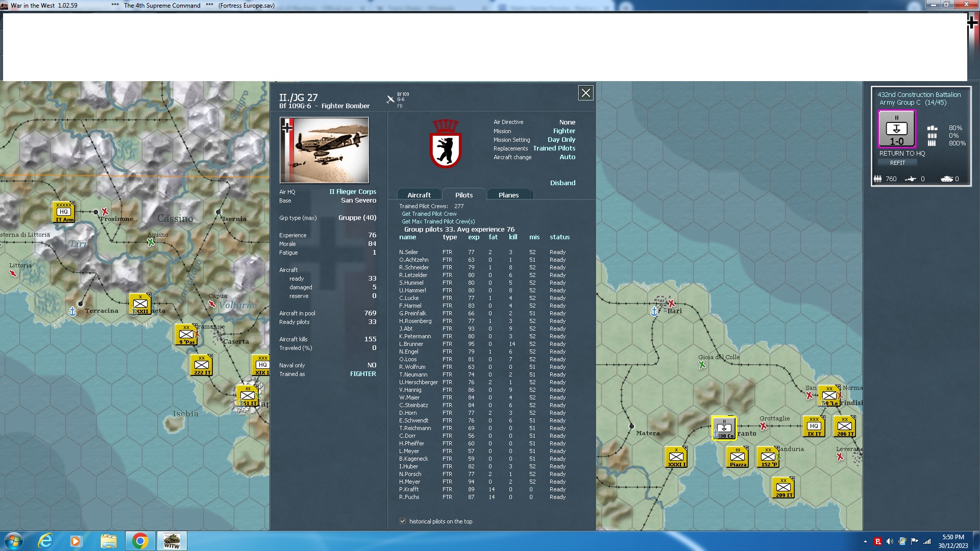
Task: Click the airfield marker at Gioia del Colle
Action: [x=702, y=363]
